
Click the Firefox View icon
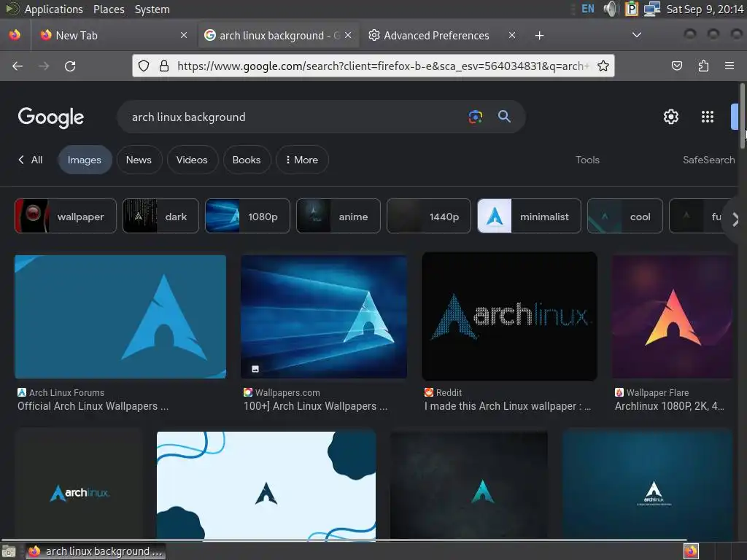pyautogui.click(x=15, y=35)
